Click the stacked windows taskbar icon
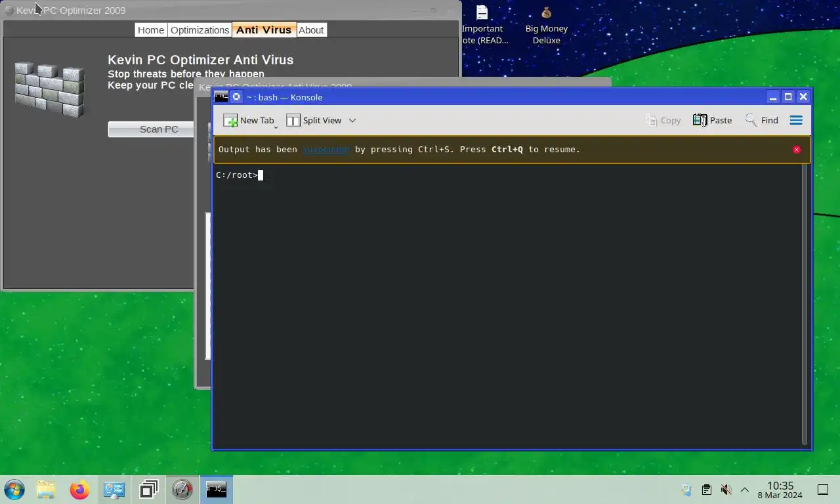The height and width of the screenshot is (504, 840). click(149, 490)
